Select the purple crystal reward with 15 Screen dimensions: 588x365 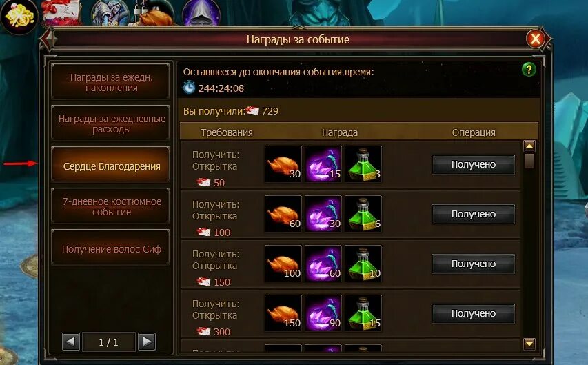click(x=323, y=164)
